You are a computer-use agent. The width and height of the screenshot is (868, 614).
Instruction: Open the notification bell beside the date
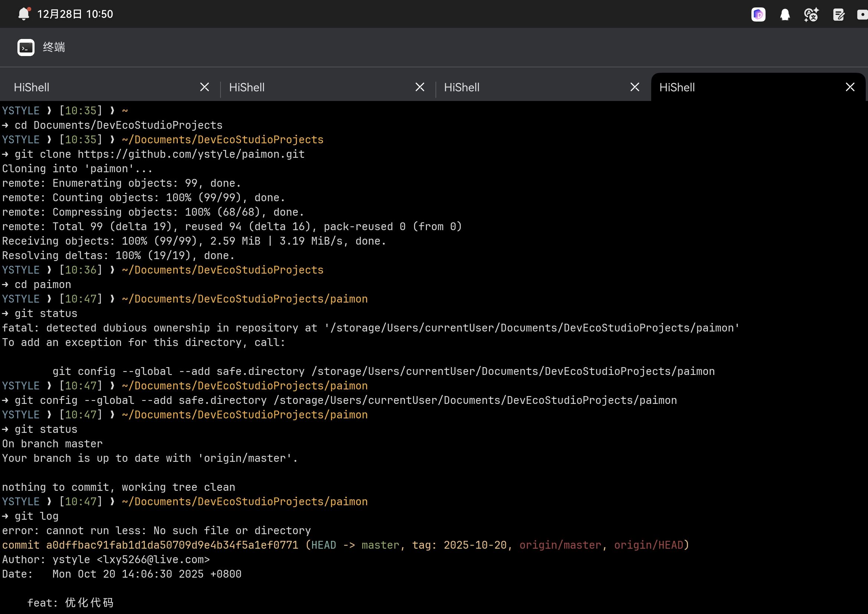point(24,14)
